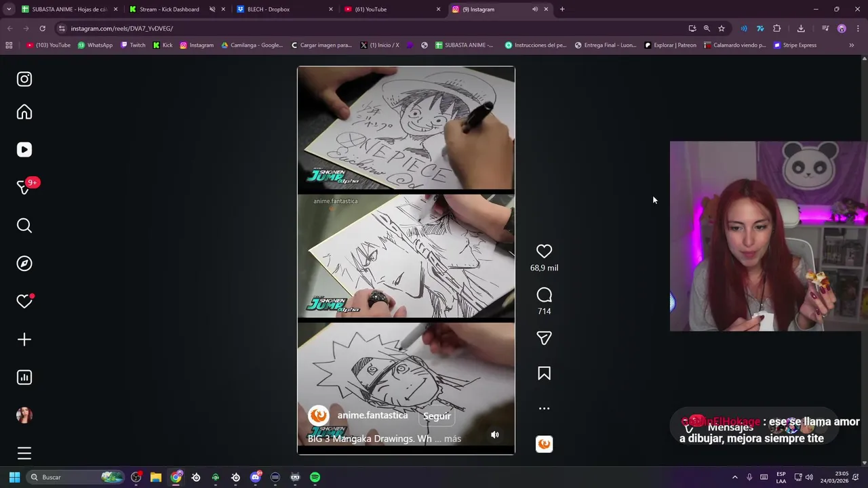This screenshot has width=868, height=488.
Task: Toggle the reel's sound speaker button
Action: [495, 435]
